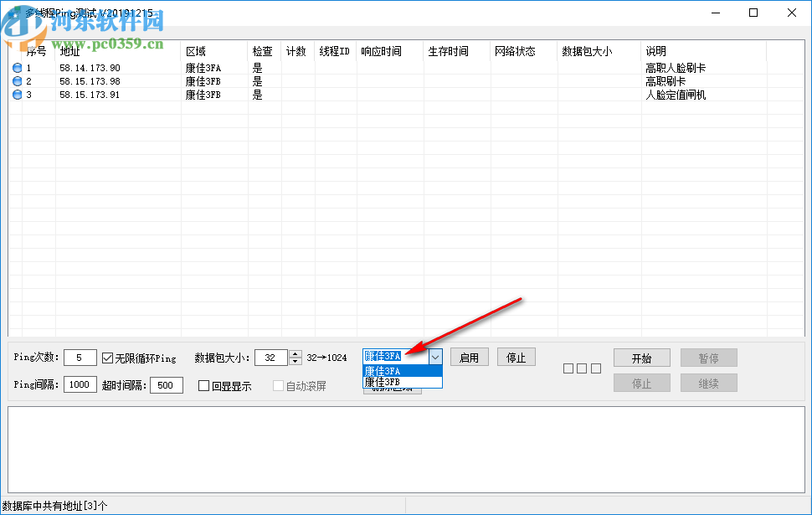This screenshot has width=812, height=515.
Task: Click the combo box arrow to collapse the list
Action: (436, 356)
